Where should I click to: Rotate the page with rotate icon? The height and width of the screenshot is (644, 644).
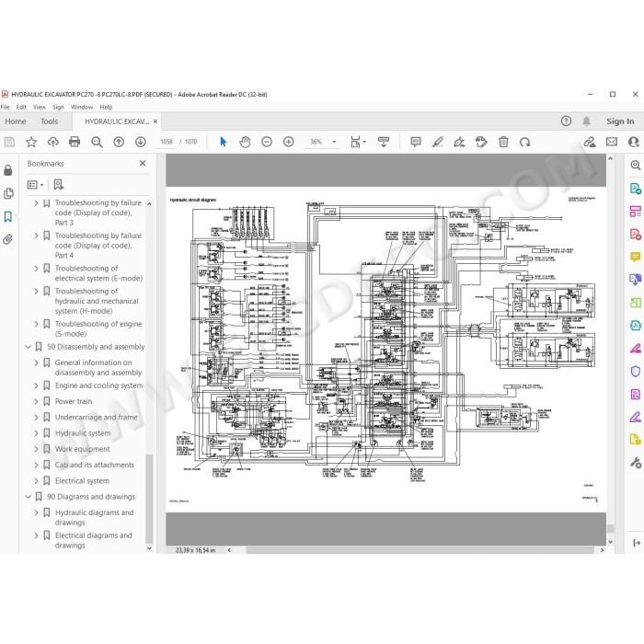pos(525,142)
